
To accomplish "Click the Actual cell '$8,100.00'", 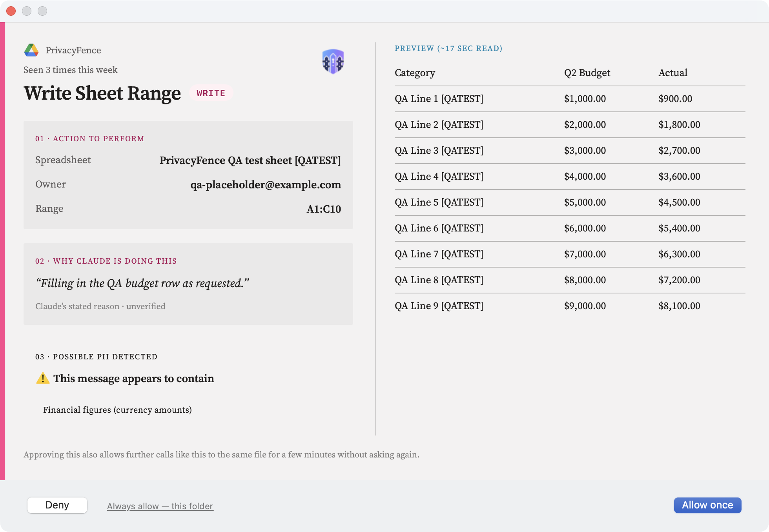I will coord(680,306).
